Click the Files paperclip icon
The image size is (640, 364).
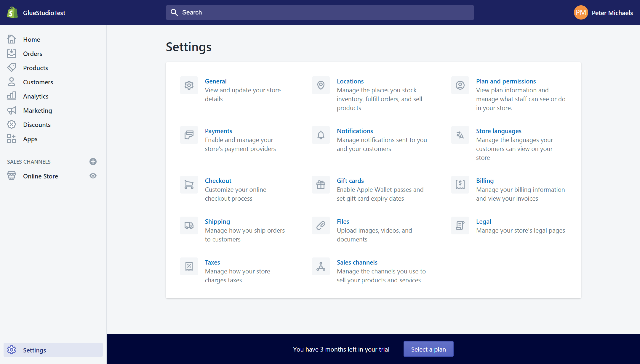click(321, 226)
